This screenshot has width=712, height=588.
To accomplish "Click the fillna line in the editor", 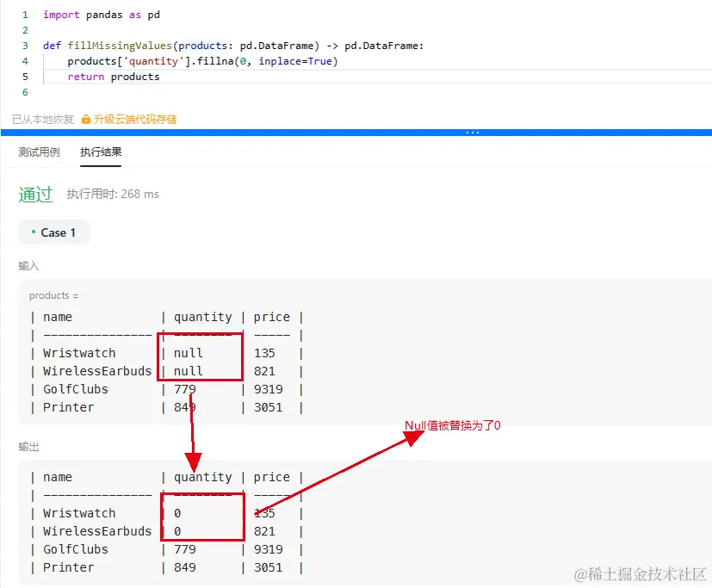I will (202, 61).
